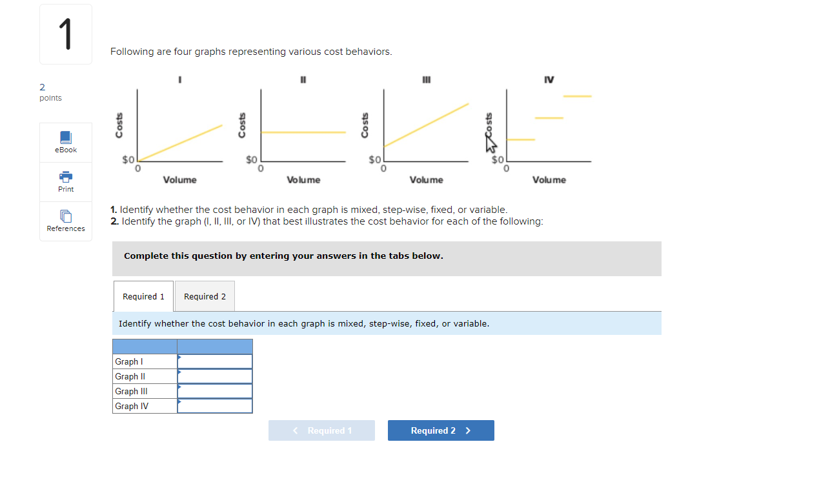Click the Graph II answer field
830x504 pixels.
click(x=214, y=376)
